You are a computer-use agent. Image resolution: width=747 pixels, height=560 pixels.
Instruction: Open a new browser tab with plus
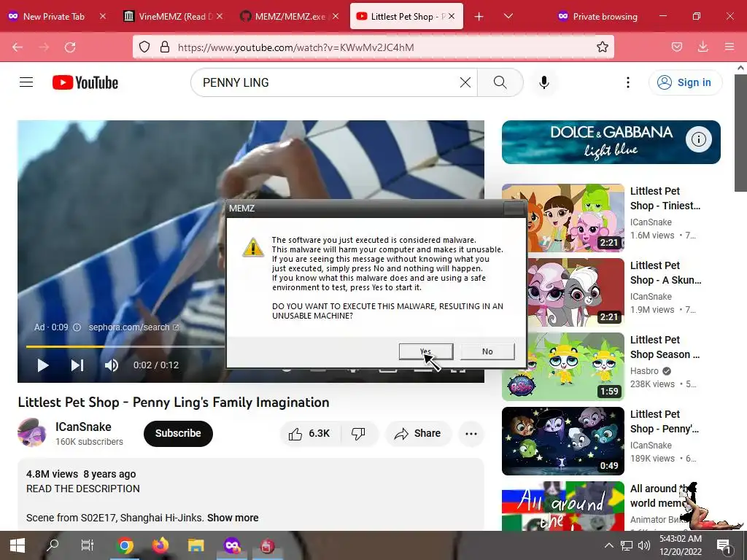479,16
